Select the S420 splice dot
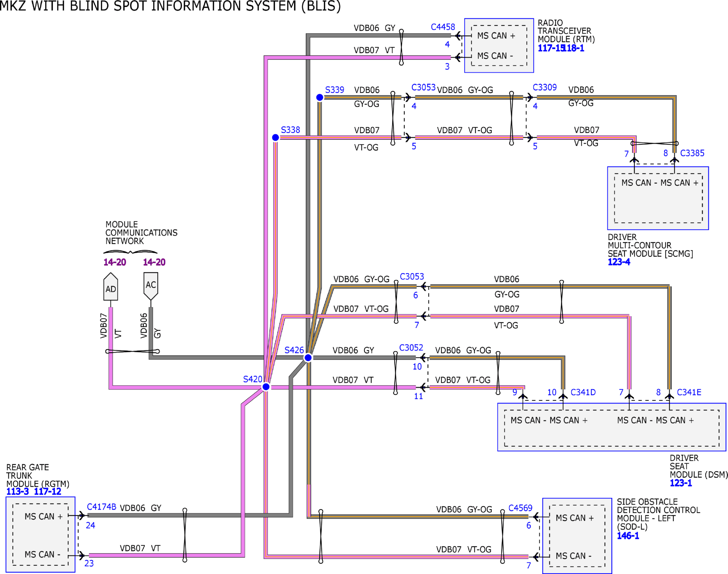The height and width of the screenshot is (574, 728). tap(266, 387)
